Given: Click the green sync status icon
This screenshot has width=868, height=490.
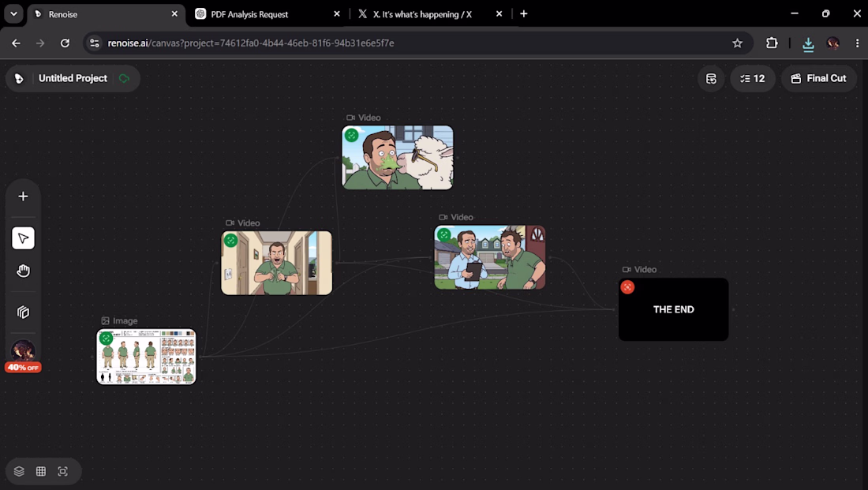Looking at the screenshot, I should 124,79.
